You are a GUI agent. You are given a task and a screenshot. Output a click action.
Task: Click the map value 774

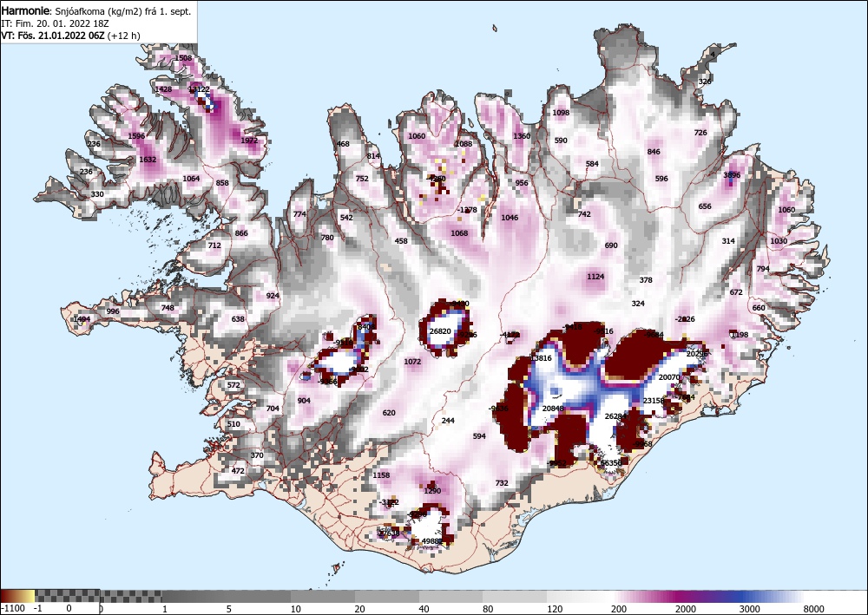[299, 214]
